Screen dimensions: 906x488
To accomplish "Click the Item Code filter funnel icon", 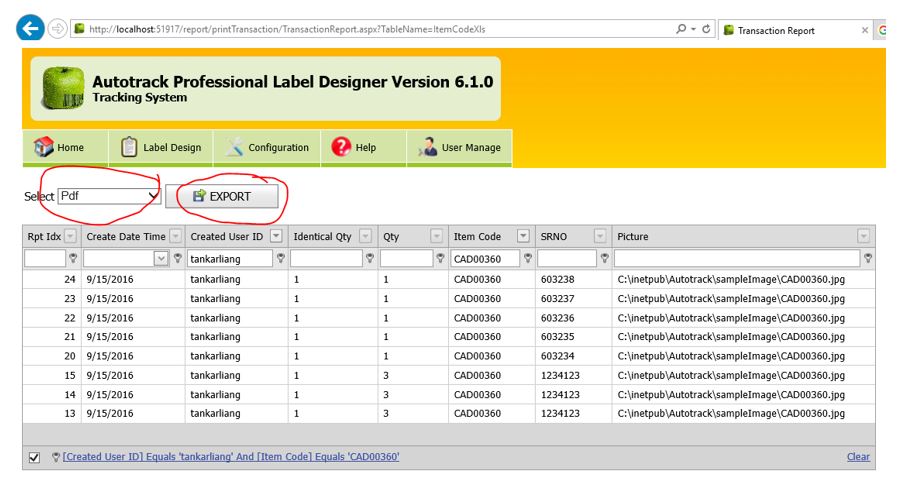I will (x=528, y=258).
